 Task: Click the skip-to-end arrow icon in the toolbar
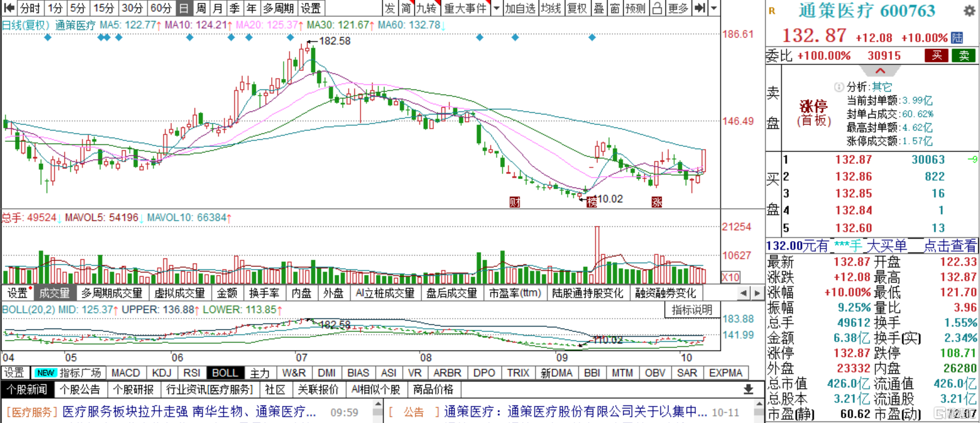point(700,8)
